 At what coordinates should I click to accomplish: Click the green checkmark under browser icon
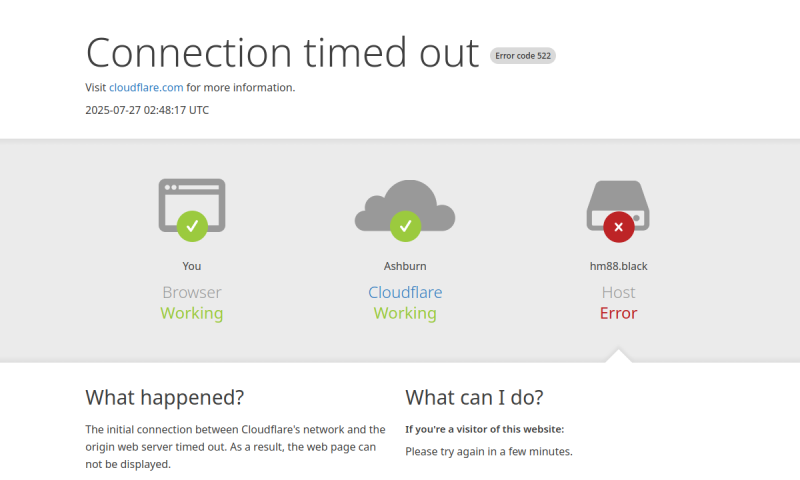click(x=192, y=226)
